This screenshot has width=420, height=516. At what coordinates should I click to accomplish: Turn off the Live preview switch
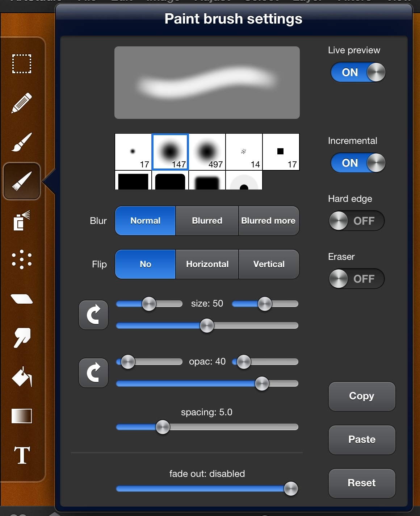358,72
